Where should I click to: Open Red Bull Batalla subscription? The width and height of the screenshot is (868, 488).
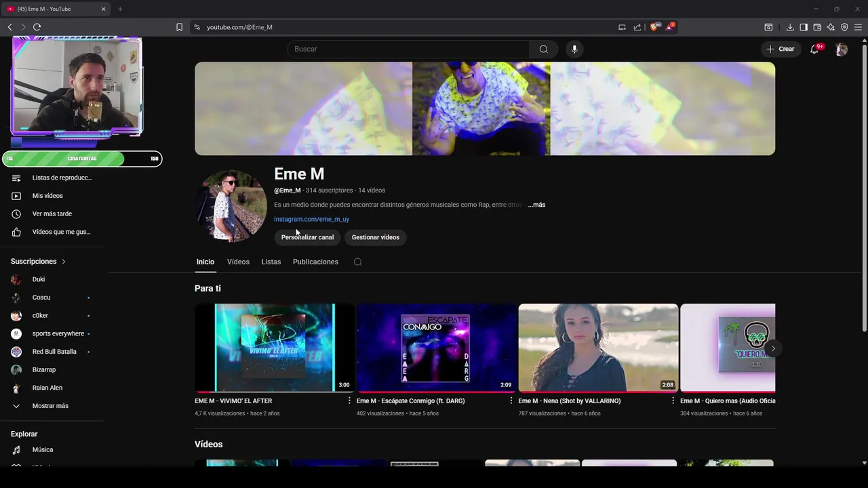53,352
